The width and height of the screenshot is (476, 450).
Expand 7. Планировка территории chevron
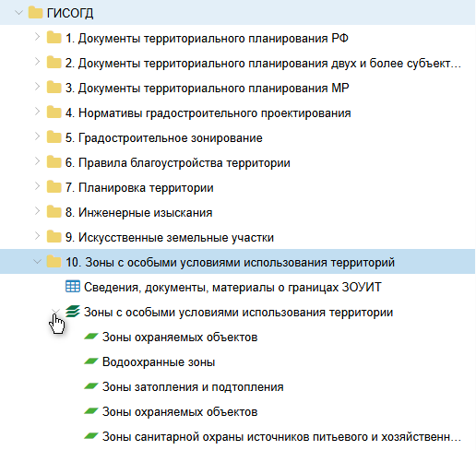37,186
